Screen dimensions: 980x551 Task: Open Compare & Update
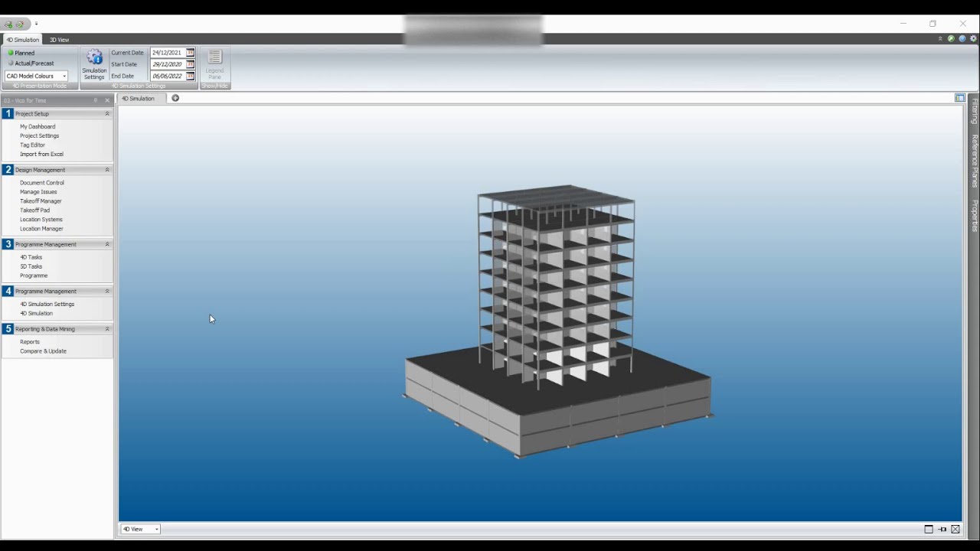(x=43, y=351)
